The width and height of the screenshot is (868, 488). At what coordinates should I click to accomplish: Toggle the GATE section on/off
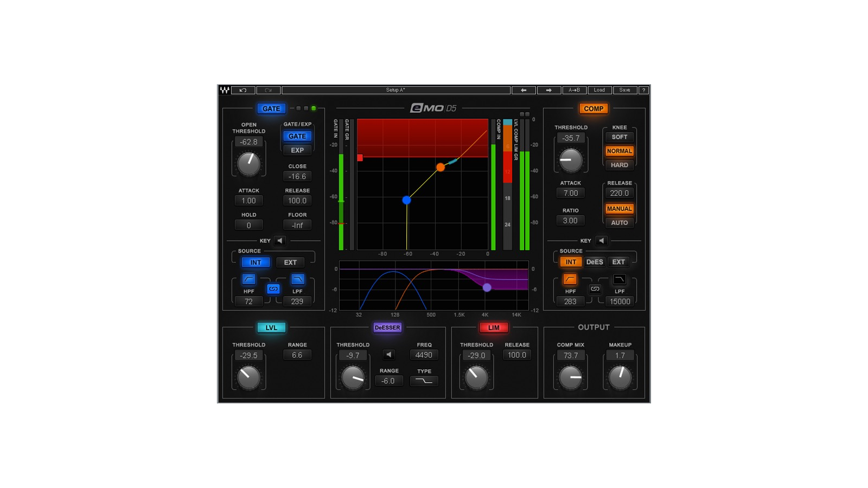coord(271,108)
